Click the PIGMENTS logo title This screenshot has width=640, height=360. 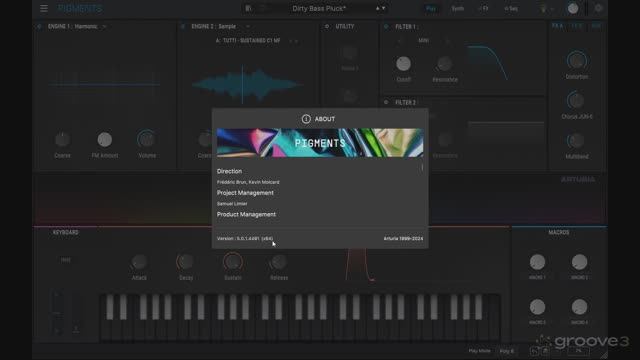(x=80, y=8)
